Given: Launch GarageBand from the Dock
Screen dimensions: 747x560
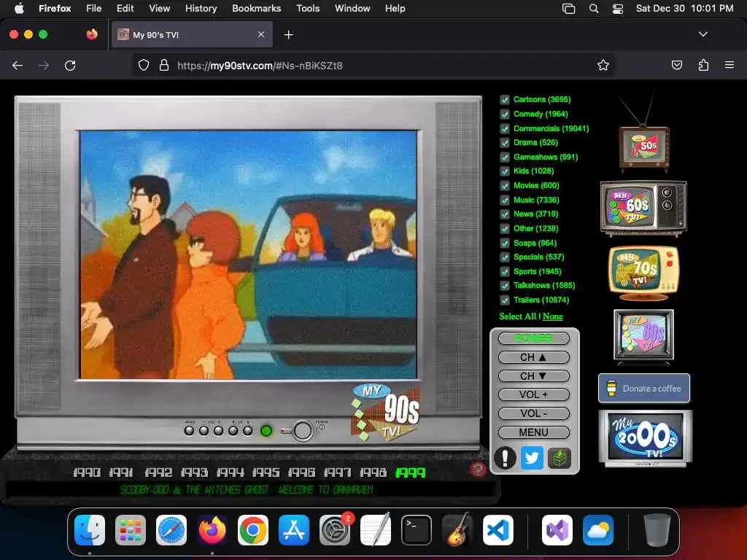Looking at the screenshot, I should tap(457, 530).
